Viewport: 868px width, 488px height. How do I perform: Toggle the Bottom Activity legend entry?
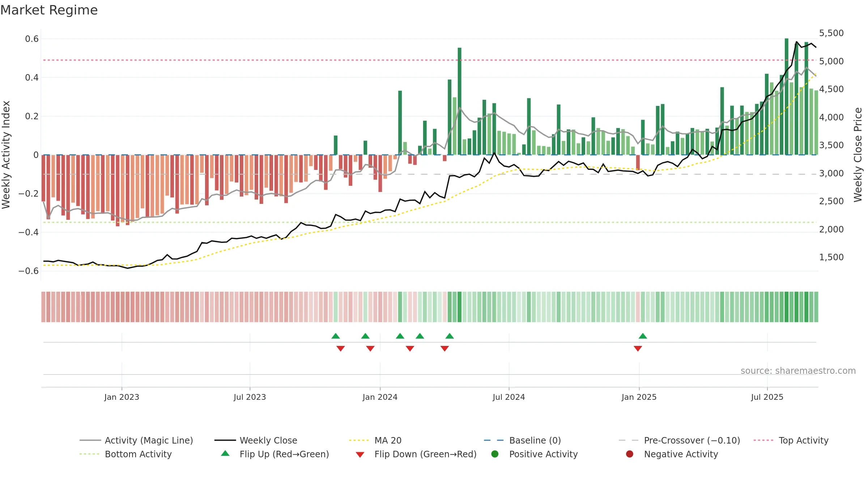tap(125, 454)
